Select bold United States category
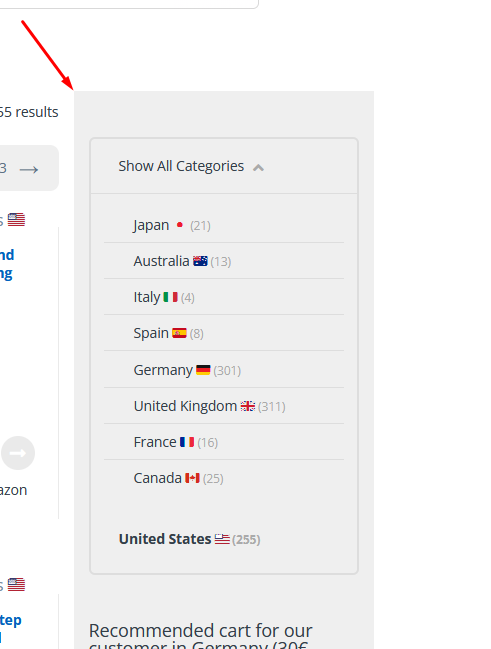This screenshot has height=649, width=491. [x=165, y=539]
